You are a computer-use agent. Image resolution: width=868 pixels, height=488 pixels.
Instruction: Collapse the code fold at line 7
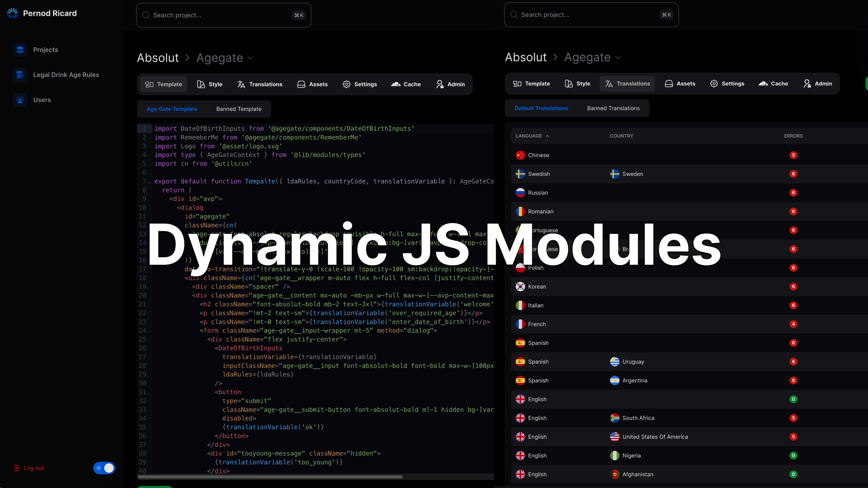coord(150,182)
